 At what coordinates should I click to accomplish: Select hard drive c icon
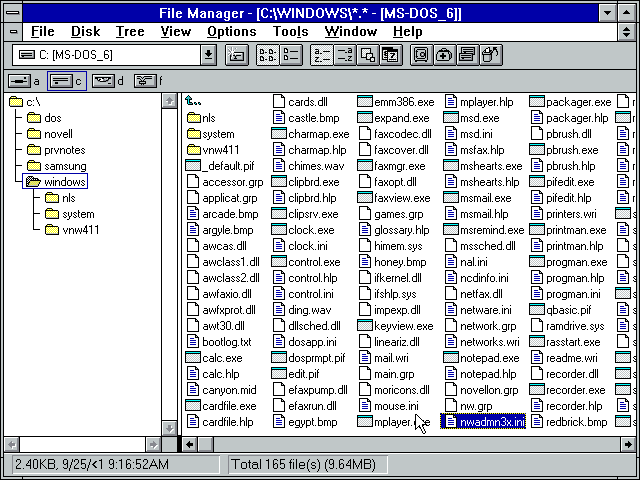[x=61, y=81]
